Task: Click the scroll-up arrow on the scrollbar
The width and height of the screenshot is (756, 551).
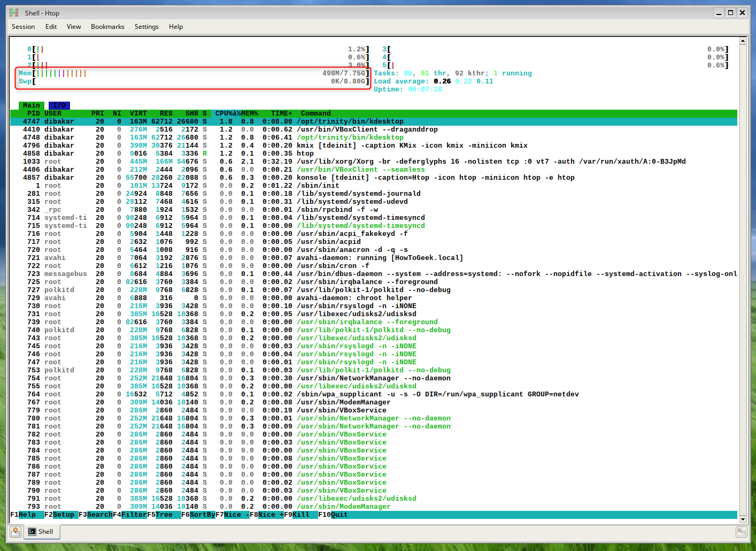Action: point(743,40)
